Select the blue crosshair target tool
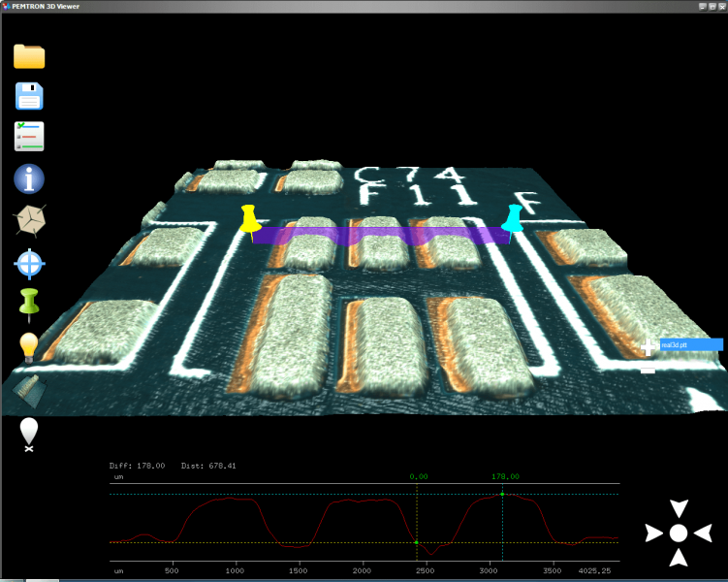 point(29,263)
